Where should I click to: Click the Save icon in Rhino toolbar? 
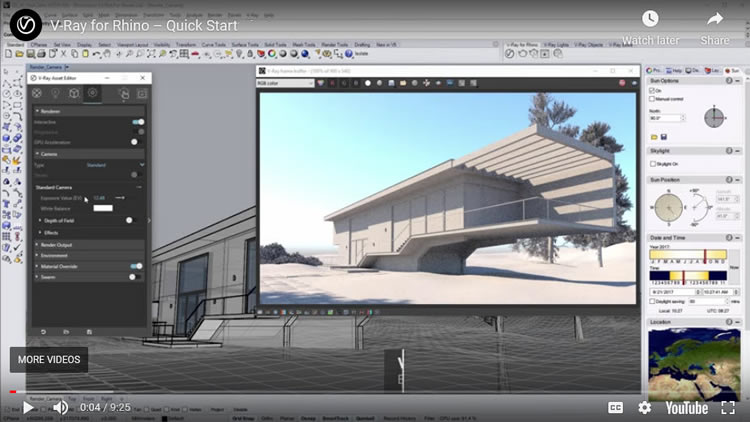click(x=31, y=54)
